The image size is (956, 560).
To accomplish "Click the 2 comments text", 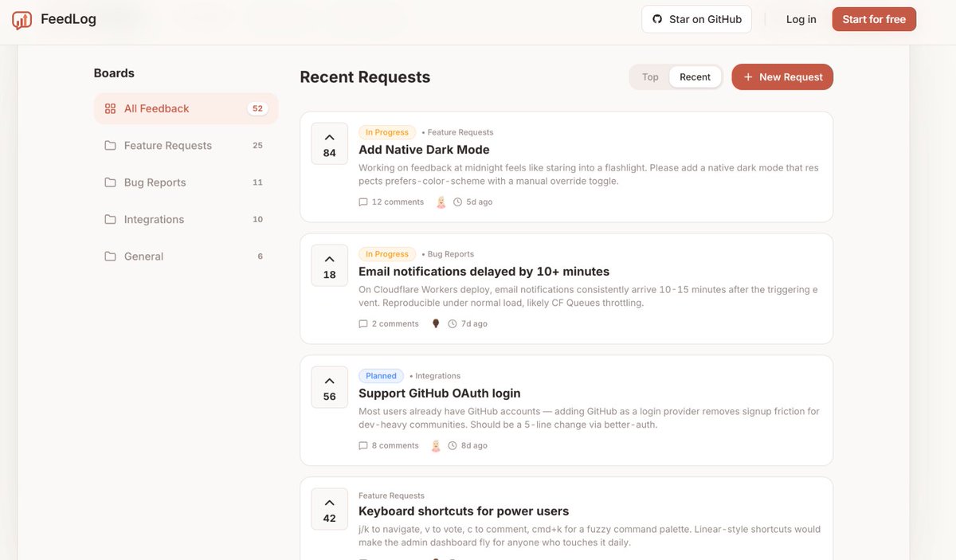I will click(395, 324).
